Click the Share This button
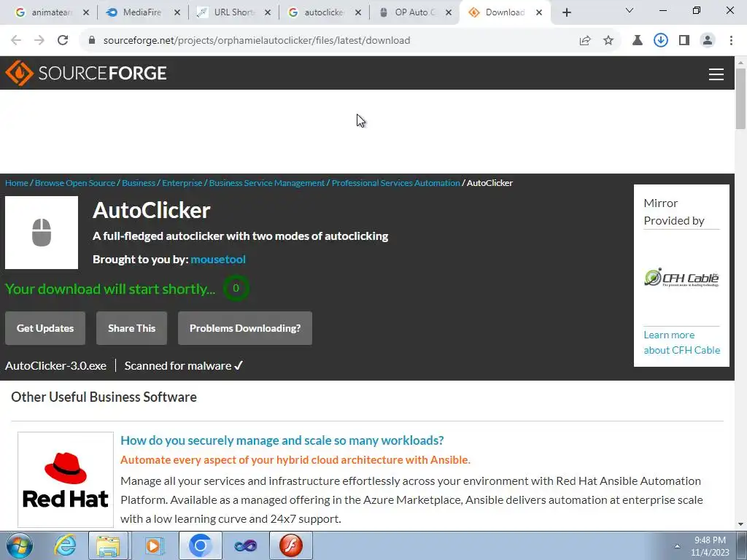 click(131, 328)
